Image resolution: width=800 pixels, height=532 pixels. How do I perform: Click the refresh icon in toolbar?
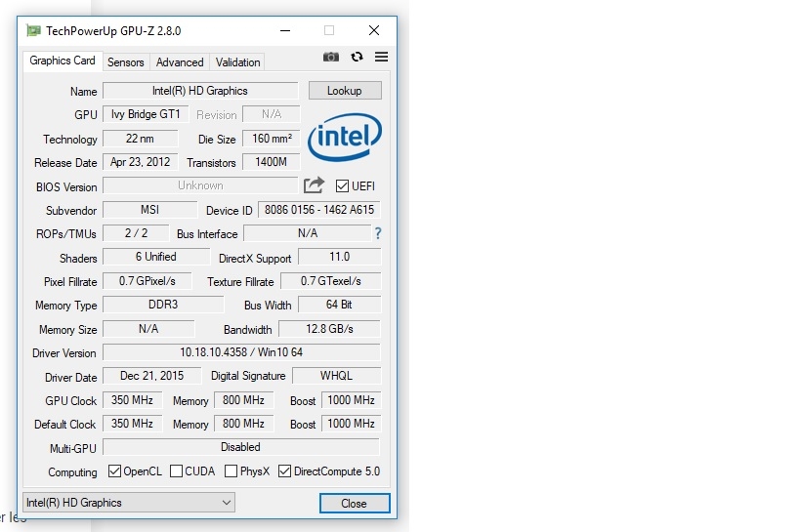click(x=357, y=58)
